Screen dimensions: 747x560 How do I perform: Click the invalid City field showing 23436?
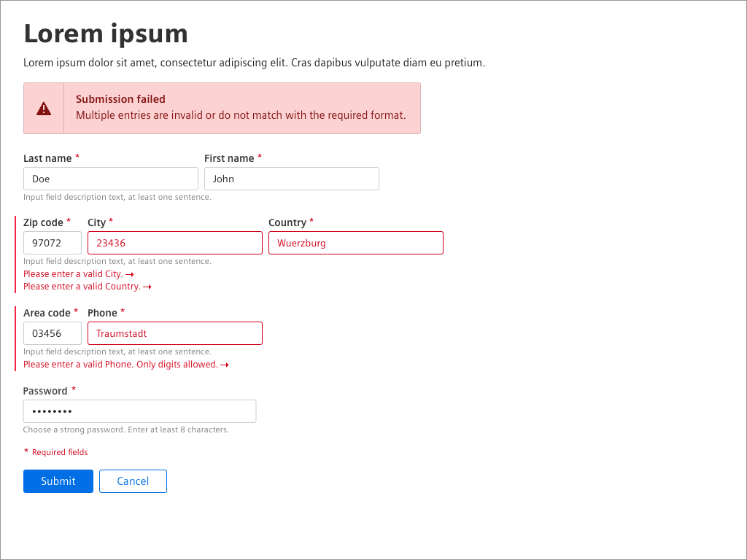point(174,243)
